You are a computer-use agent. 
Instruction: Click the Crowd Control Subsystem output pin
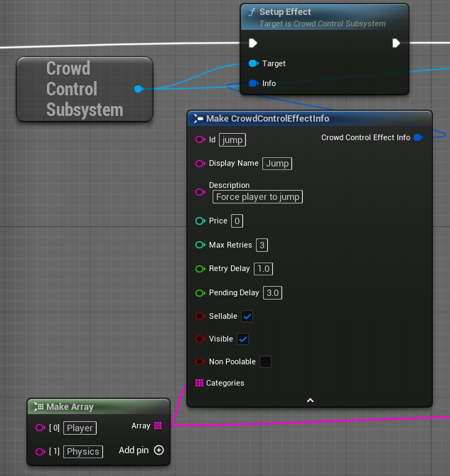pos(138,89)
